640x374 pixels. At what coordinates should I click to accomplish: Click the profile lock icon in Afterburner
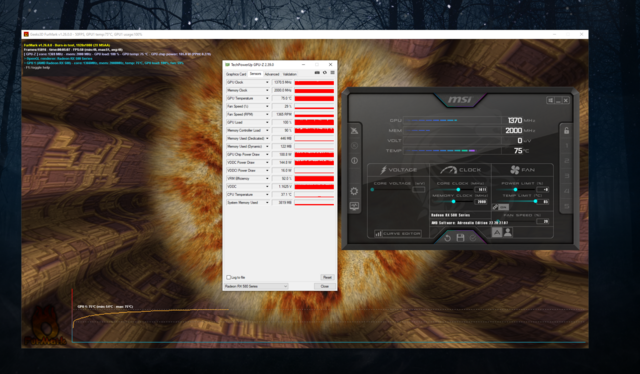coord(567,131)
